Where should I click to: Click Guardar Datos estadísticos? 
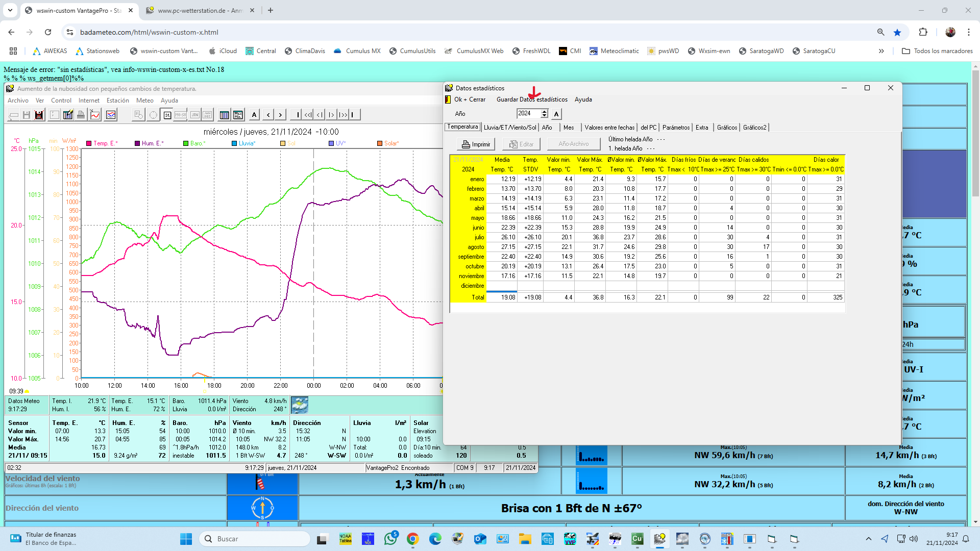tap(531, 99)
